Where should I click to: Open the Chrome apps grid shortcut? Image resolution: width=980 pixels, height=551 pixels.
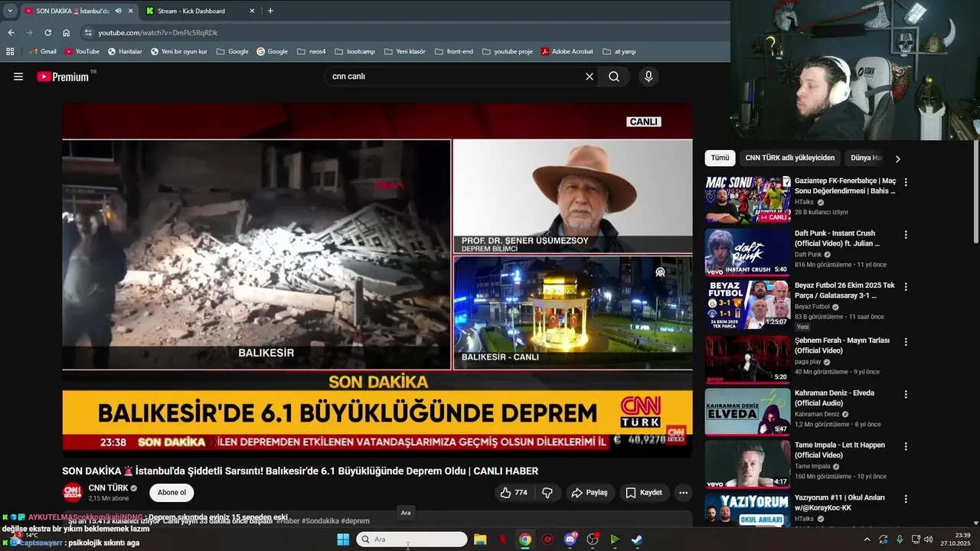click(10, 51)
